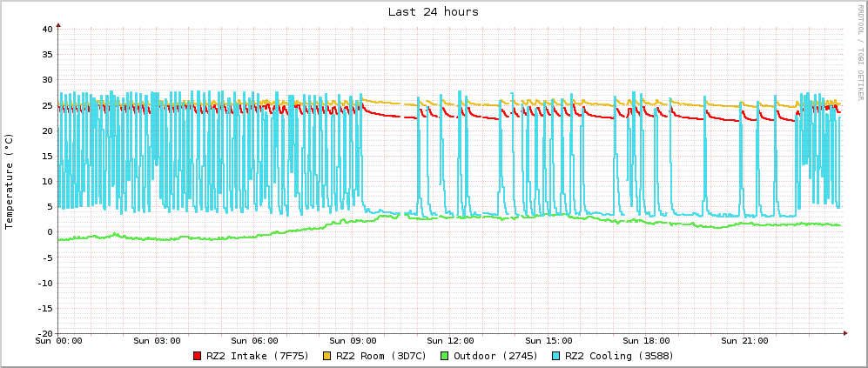Click the 'Temperature (°C)' axis label
This screenshot has height=368, width=868.
9,180
